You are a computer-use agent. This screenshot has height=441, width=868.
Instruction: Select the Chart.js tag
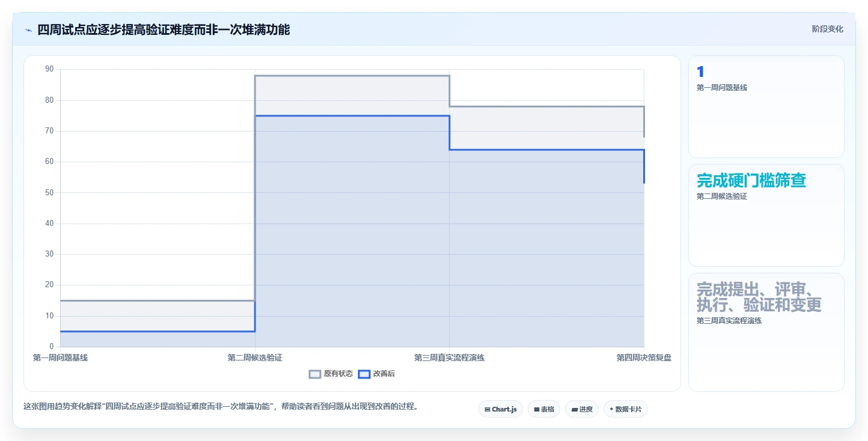501,409
